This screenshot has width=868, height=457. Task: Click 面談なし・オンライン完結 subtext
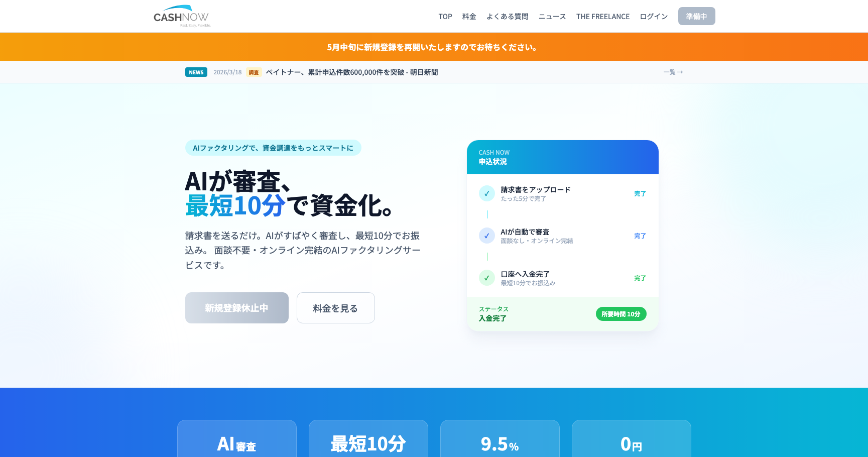pyautogui.click(x=537, y=241)
